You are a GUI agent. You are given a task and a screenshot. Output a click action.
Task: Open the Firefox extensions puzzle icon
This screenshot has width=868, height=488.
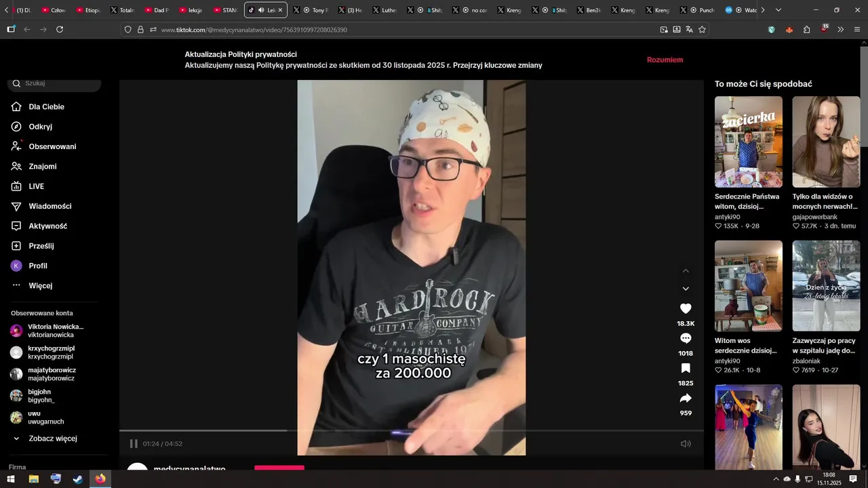pyautogui.click(x=806, y=29)
